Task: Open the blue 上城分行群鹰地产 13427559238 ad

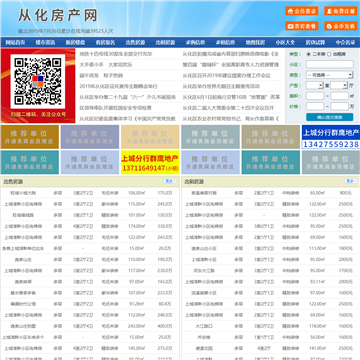Action: pos(331,137)
